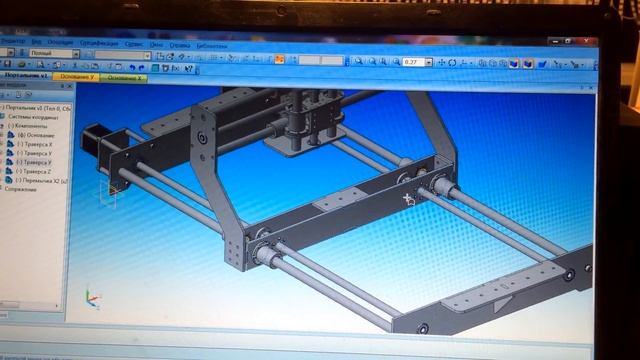Select the highlighted Траверса У tree row
This screenshot has width=640, height=360.
pyautogui.click(x=34, y=162)
